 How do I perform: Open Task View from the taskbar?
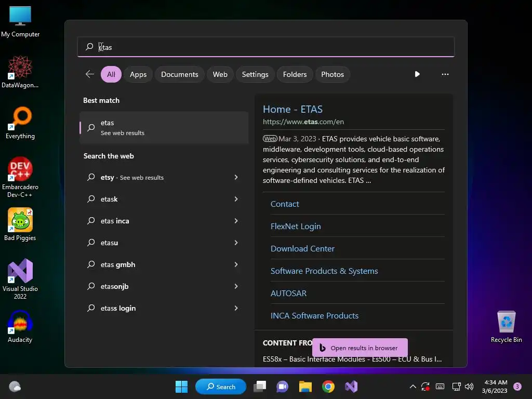click(x=260, y=387)
